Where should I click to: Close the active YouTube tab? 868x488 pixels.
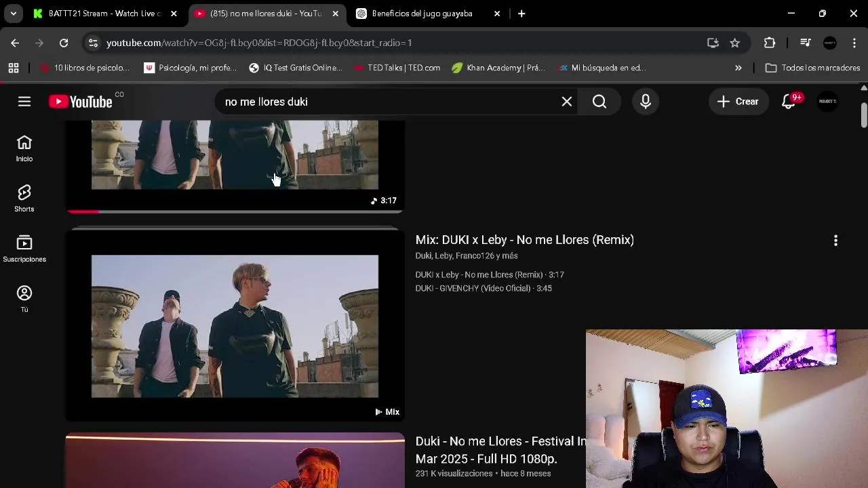[x=335, y=14]
